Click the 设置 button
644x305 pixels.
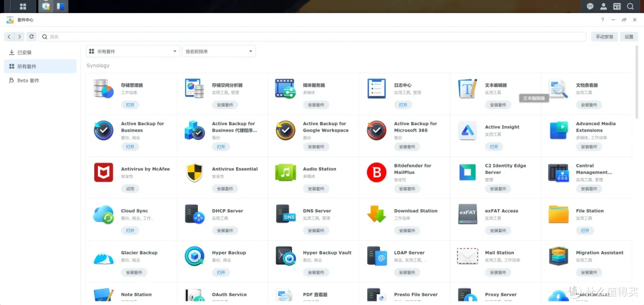pos(629,36)
